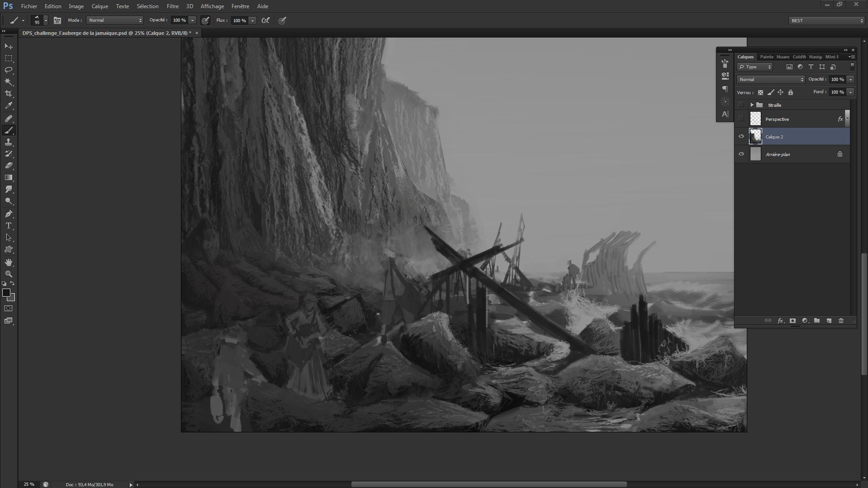868x488 pixels.
Task: Select the Eyedropper tool
Action: click(9, 106)
